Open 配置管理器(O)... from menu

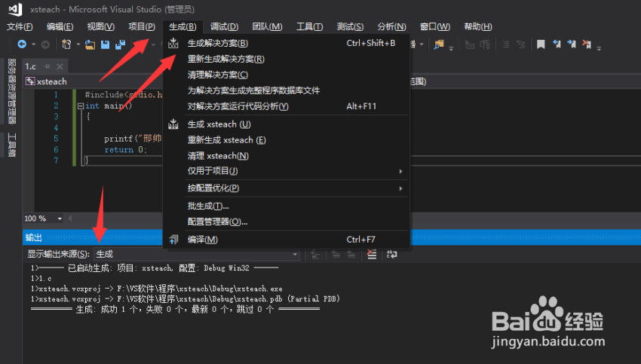click(x=287, y=222)
